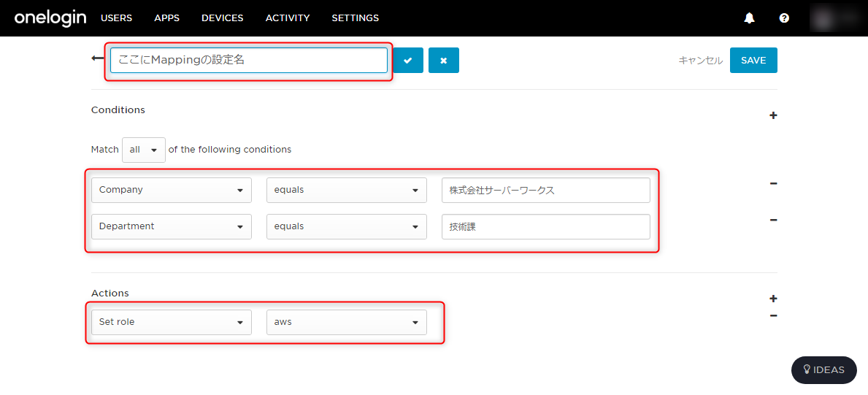Open equals operator dropdown in Company row
The height and width of the screenshot is (395, 868).
[347, 190]
